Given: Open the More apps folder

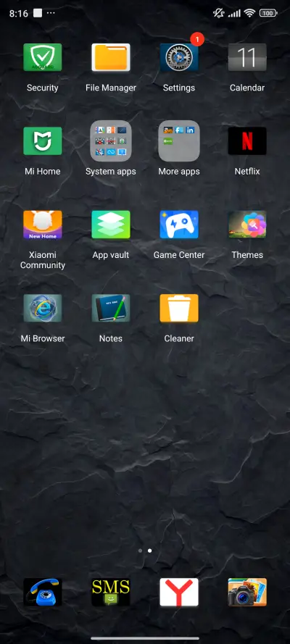Looking at the screenshot, I should coord(179,141).
